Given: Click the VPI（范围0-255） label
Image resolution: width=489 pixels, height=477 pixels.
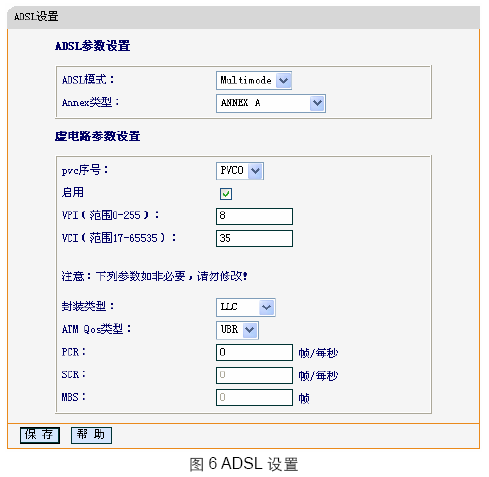Looking at the screenshot, I should [110, 215].
